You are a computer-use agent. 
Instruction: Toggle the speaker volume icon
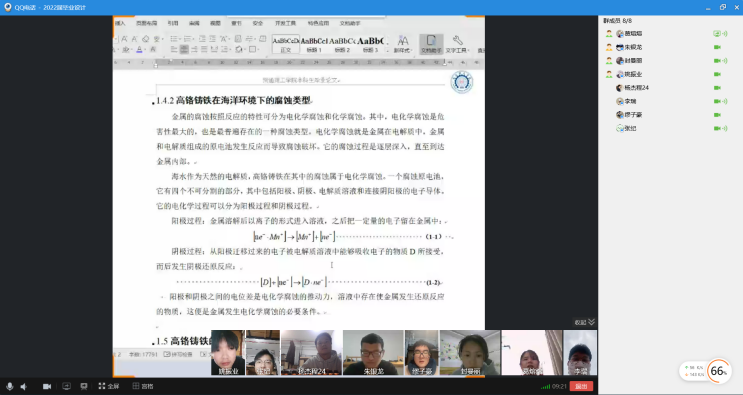click(23, 386)
